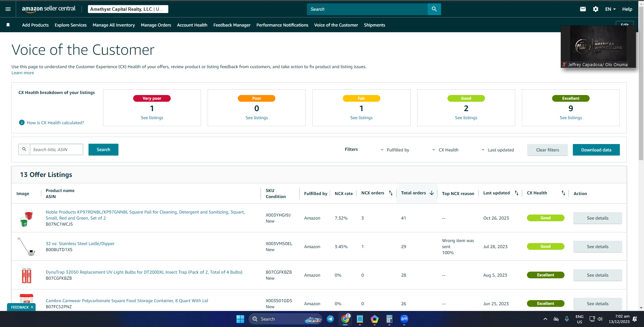Go to Manage Orders
Image resolution: width=644 pixels, height=327 pixels.
coord(156,25)
